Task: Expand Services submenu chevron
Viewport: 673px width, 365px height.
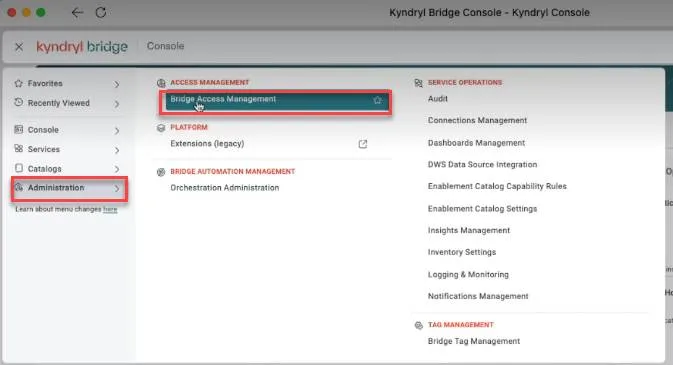Action: click(117, 150)
